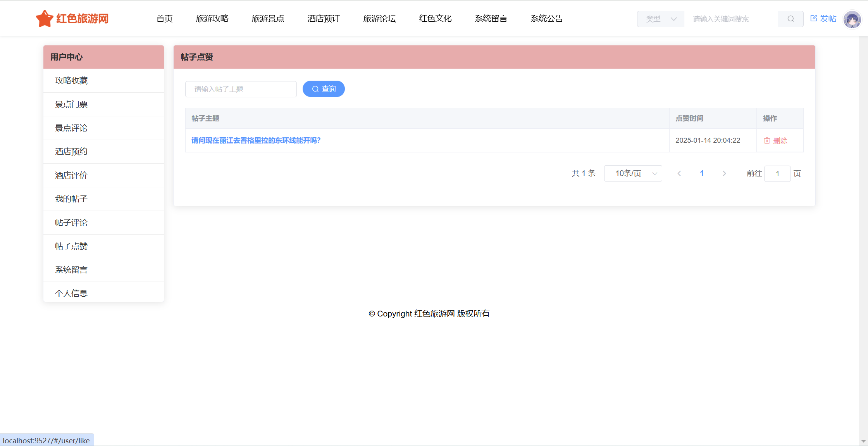Navigate to 酒店预订 in top menu

click(x=324, y=19)
